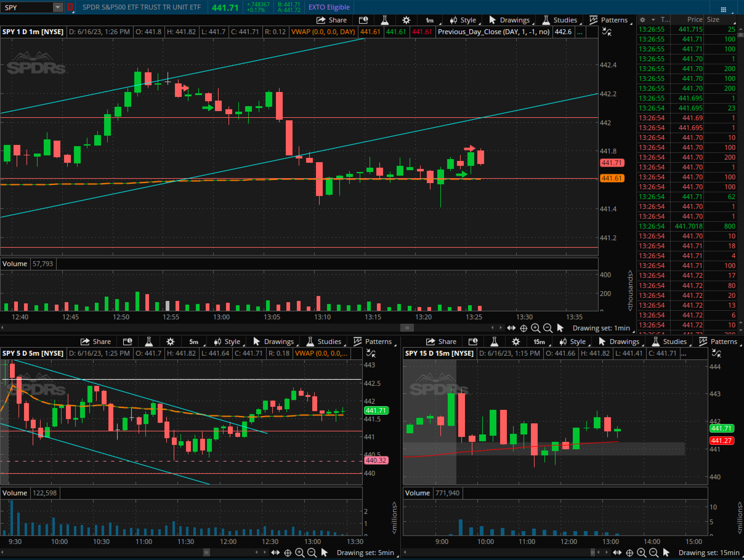
Task: Click the red link color icon beside symbol box
Action: (70, 7)
